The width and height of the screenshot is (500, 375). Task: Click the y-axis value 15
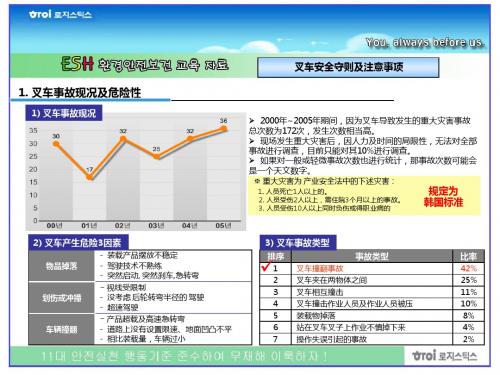tap(33, 182)
